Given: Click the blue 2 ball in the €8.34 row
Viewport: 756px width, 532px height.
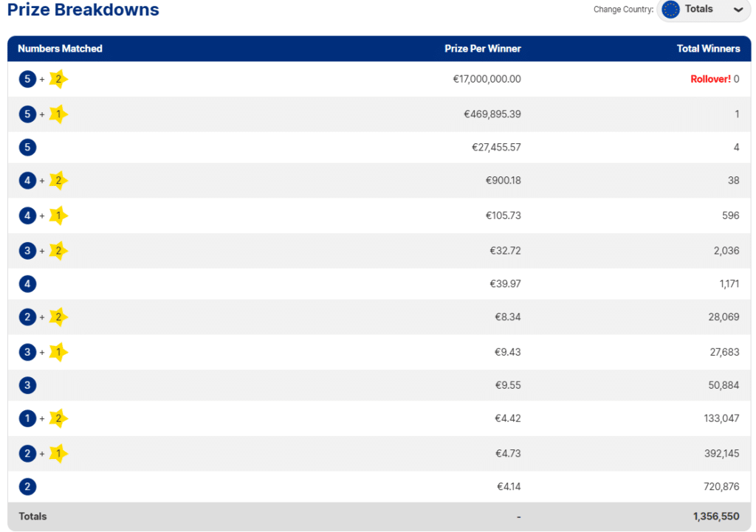Looking at the screenshot, I should coord(27,317).
